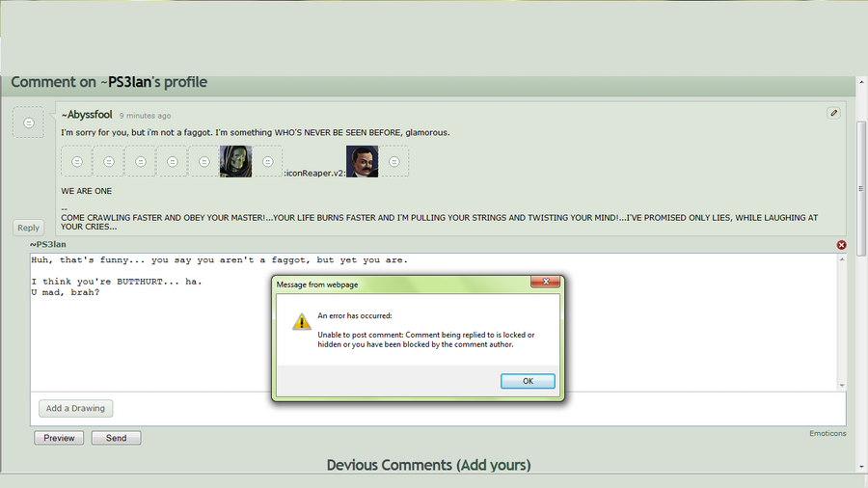This screenshot has width=868, height=488.
Task: Click the '9 minutes ago' timestamp
Action: tap(145, 116)
